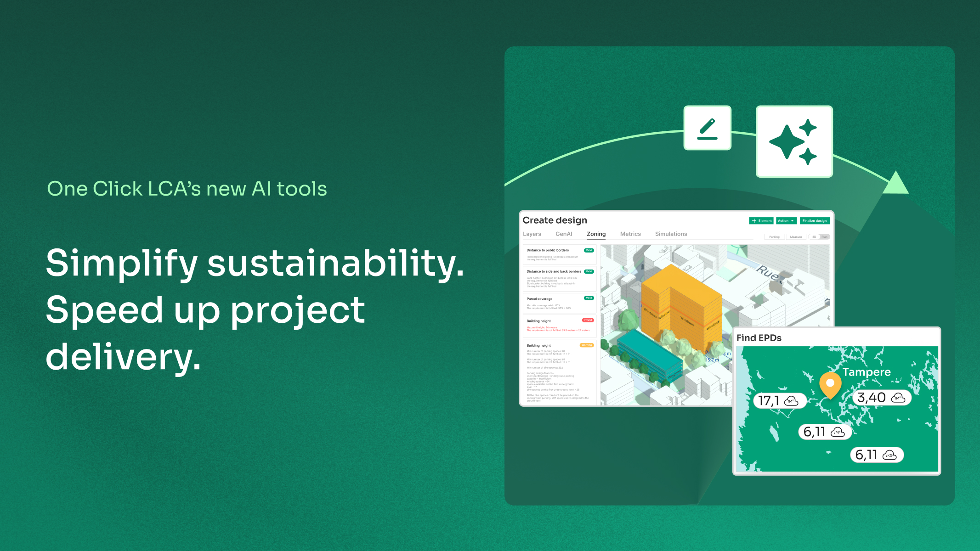Click the Invalid badge on Building height
The image size is (980, 551).
pos(588,320)
